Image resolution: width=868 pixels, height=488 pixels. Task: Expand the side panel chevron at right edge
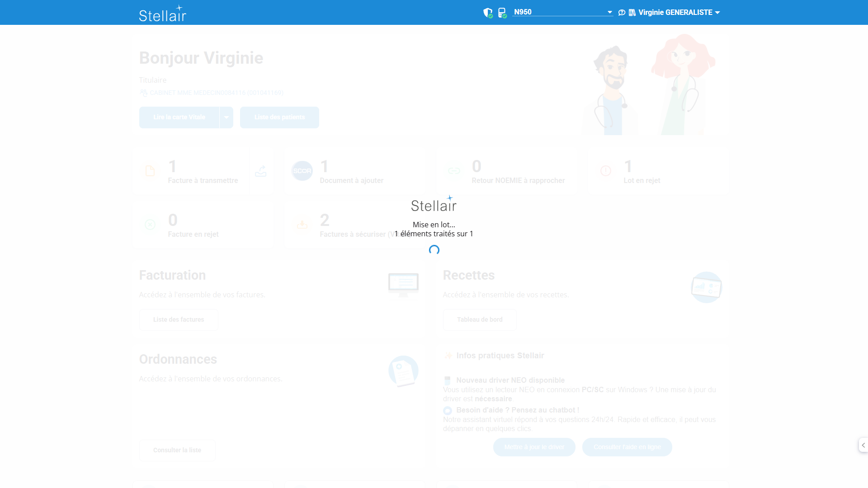[863, 445]
